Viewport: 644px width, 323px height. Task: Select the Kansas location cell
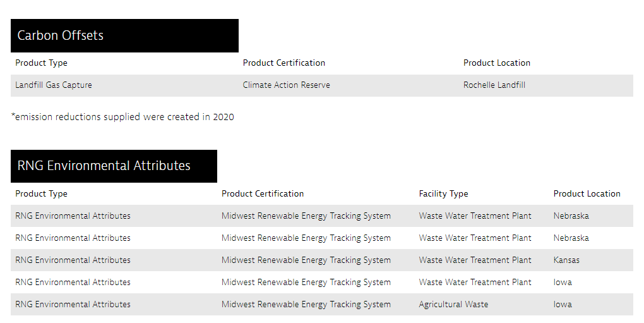566,260
